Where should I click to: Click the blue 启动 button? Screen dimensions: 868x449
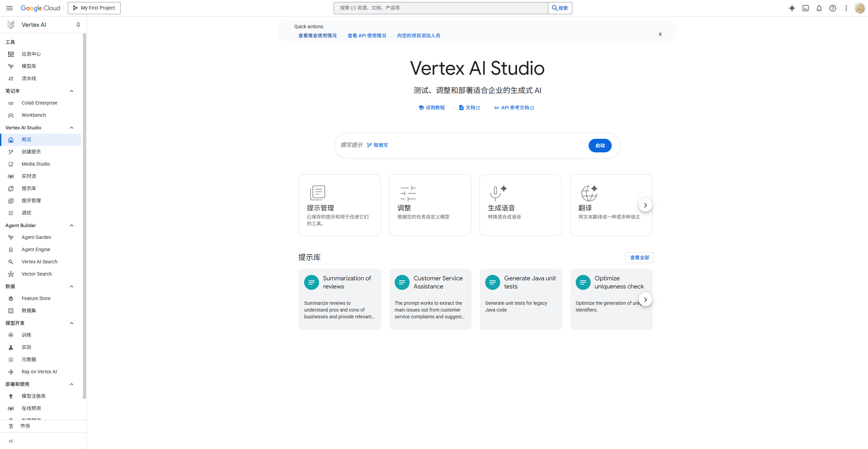coord(600,146)
